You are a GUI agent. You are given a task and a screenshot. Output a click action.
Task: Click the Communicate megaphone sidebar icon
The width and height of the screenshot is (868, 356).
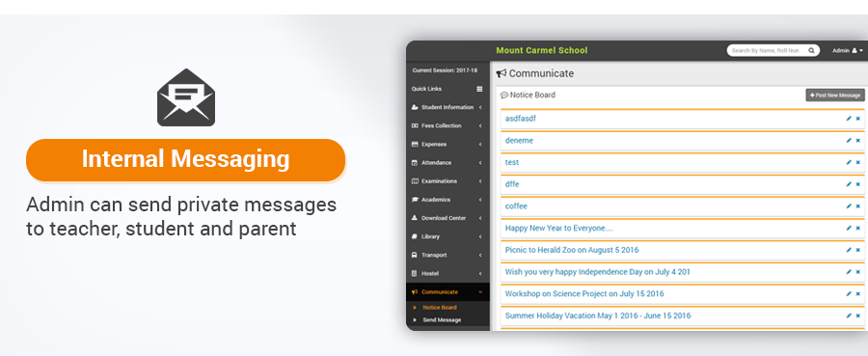tap(415, 291)
